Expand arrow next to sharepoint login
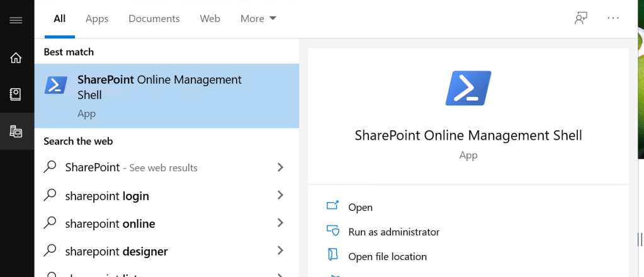 [281, 196]
